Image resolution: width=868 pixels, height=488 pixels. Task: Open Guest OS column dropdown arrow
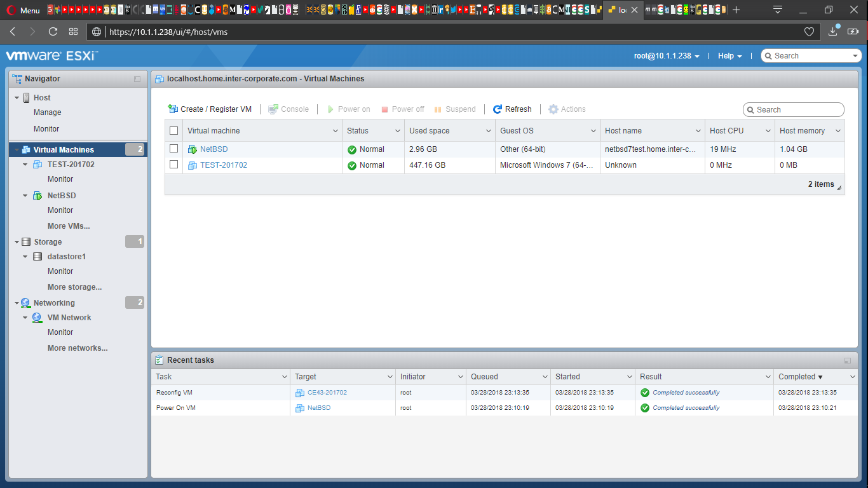pos(593,131)
